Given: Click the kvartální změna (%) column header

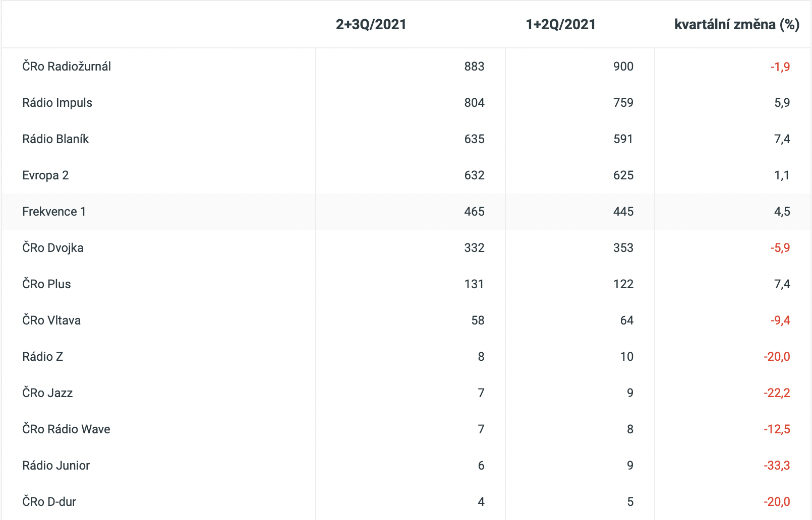Looking at the screenshot, I should click(x=736, y=24).
